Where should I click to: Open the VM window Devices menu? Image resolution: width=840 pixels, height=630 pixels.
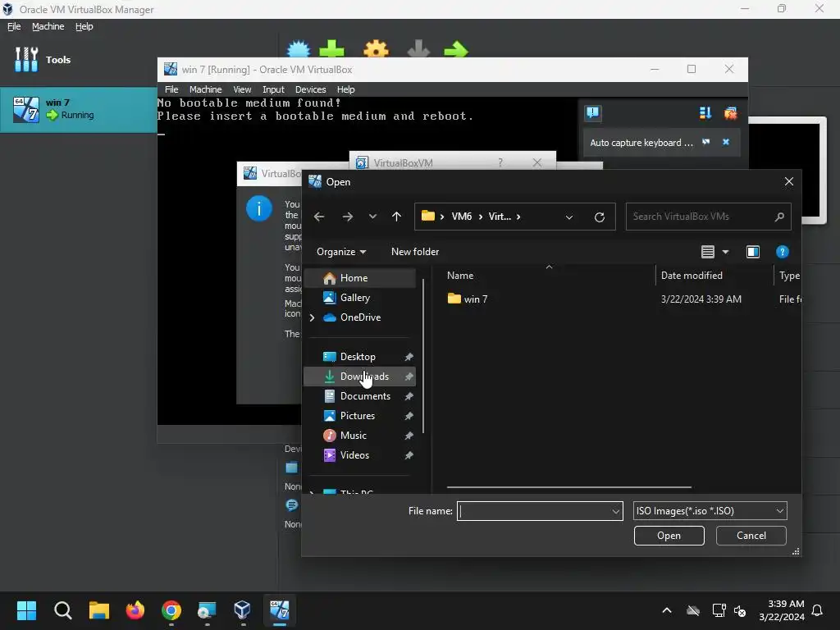[310, 89]
